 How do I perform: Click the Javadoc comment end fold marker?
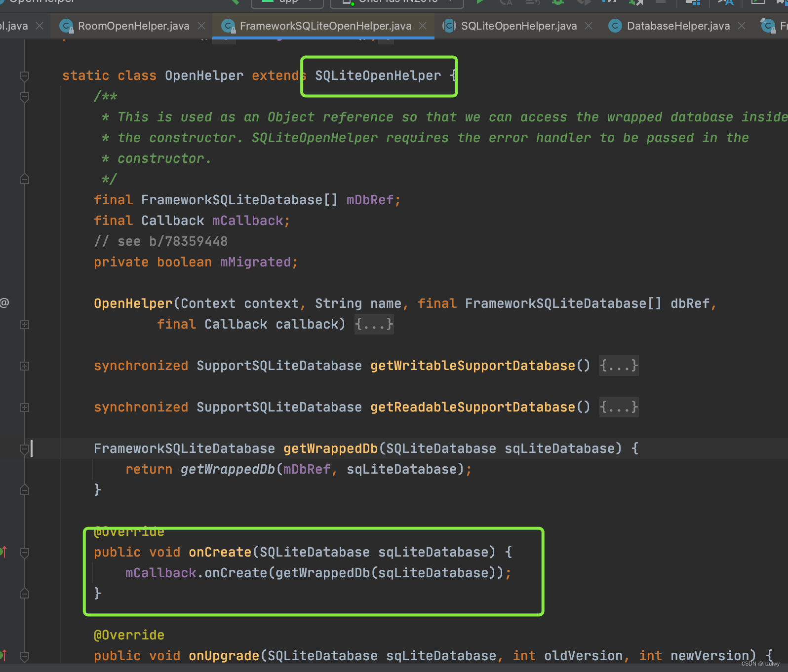pyautogui.click(x=25, y=179)
